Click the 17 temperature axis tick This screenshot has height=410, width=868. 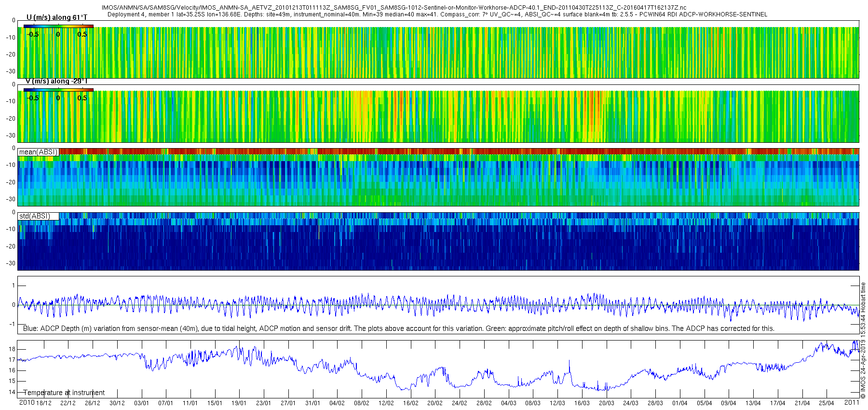(12, 360)
